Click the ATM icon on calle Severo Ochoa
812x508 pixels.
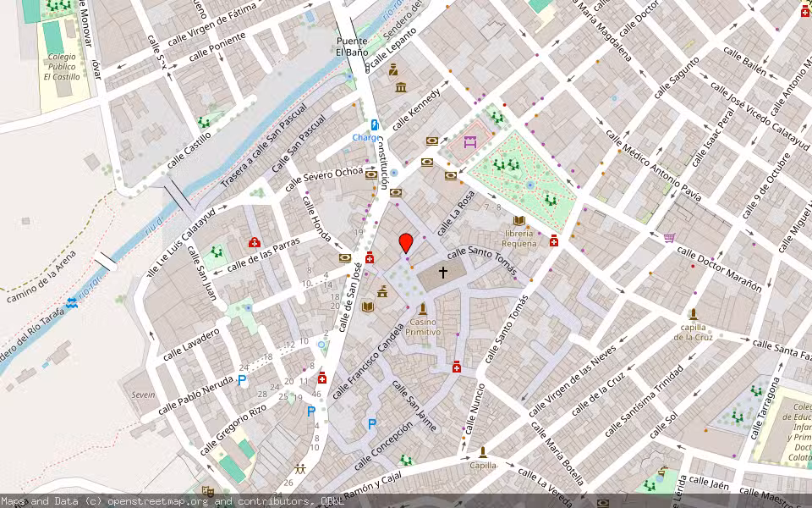[370, 174]
